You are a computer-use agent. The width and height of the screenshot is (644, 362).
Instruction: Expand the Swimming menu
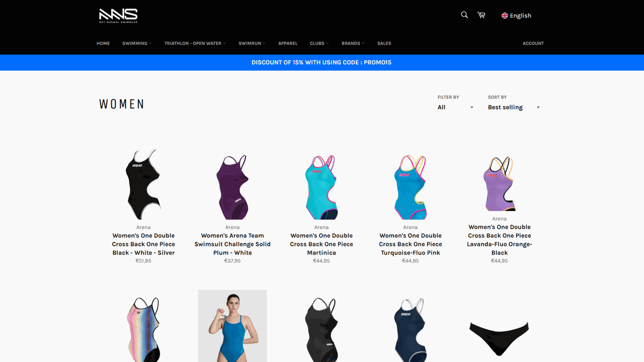pyautogui.click(x=136, y=43)
